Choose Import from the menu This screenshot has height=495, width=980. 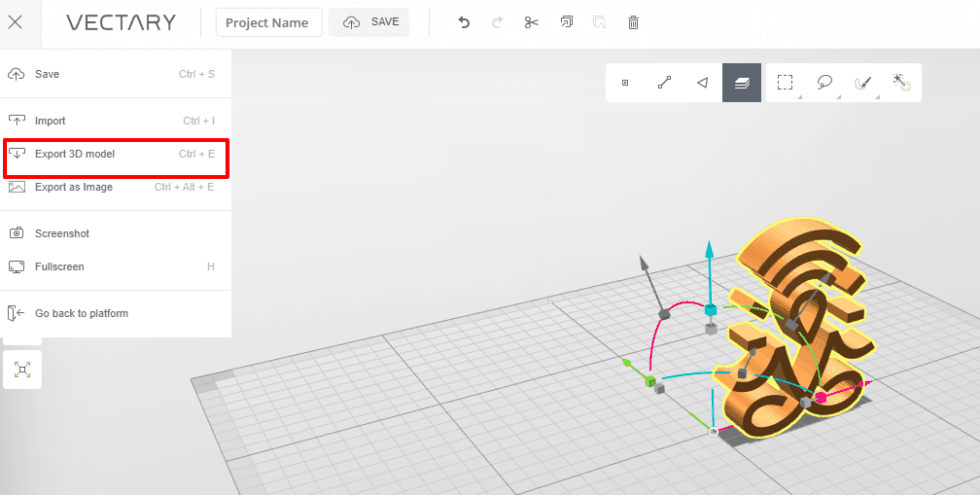pyautogui.click(x=116, y=121)
